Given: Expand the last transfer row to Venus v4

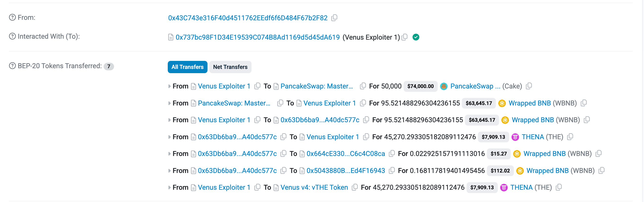Looking at the screenshot, I should (169, 188).
